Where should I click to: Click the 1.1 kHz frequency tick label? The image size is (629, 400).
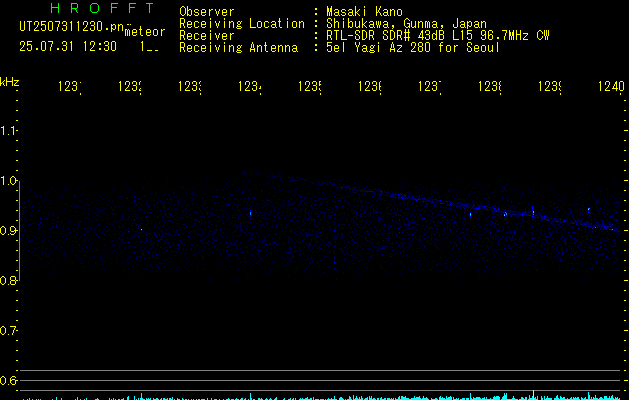coord(8,131)
